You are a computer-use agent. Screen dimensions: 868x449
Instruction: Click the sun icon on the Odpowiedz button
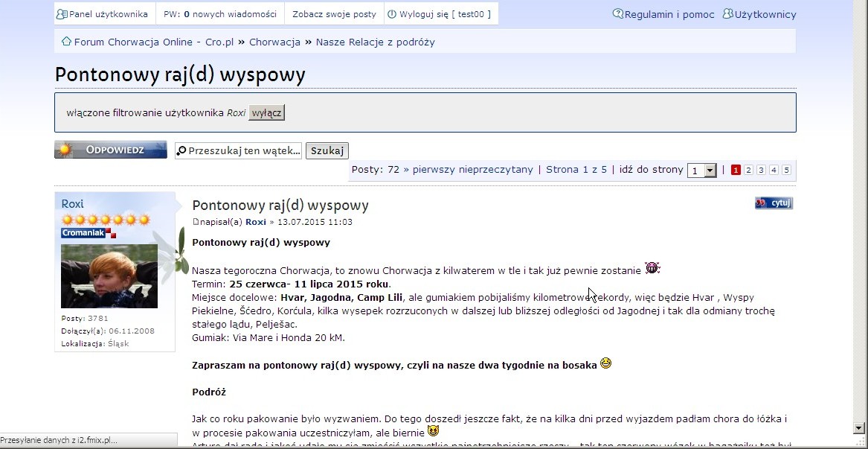click(65, 149)
